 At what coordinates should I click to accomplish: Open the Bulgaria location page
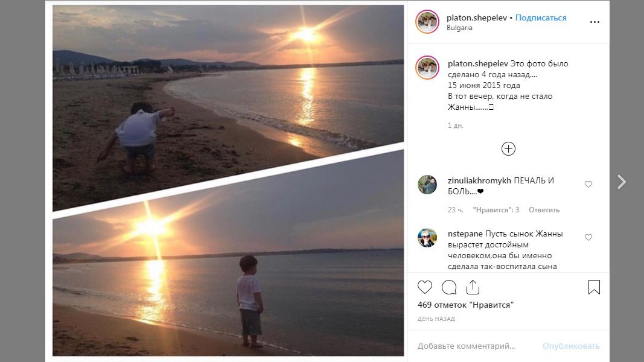(x=460, y=27)
